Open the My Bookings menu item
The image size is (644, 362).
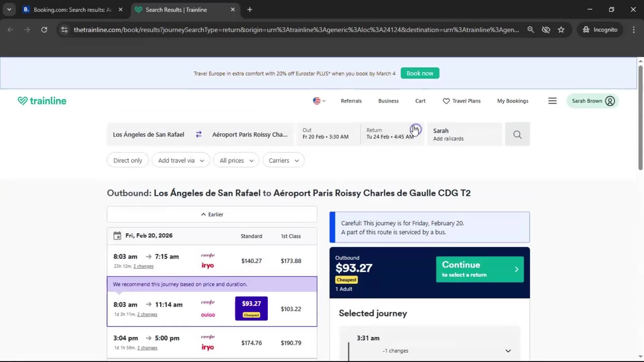(x=513, y=101)
